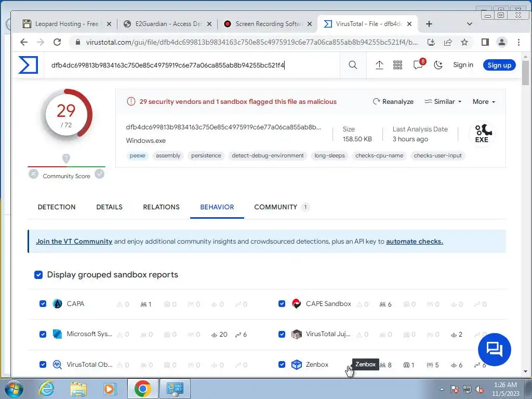
Task: Click the CAPE Sandbox logo icon
Action: (297, 303)
